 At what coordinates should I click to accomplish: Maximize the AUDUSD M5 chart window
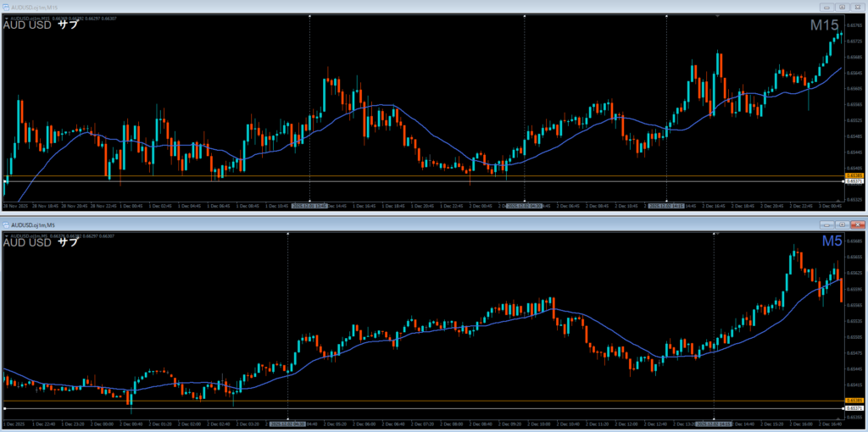click(x=843, y=224)
